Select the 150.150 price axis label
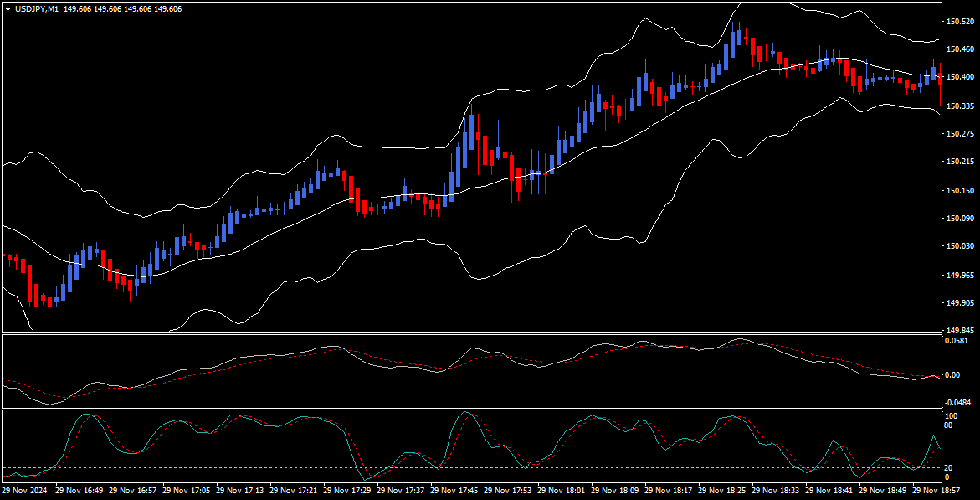The image size is (980, 500). [961, 191]
